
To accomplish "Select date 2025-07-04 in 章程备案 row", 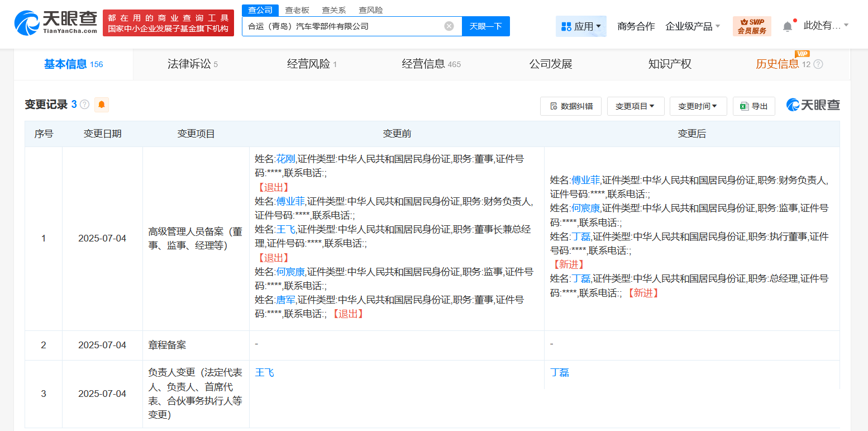I will pos(102,345).
